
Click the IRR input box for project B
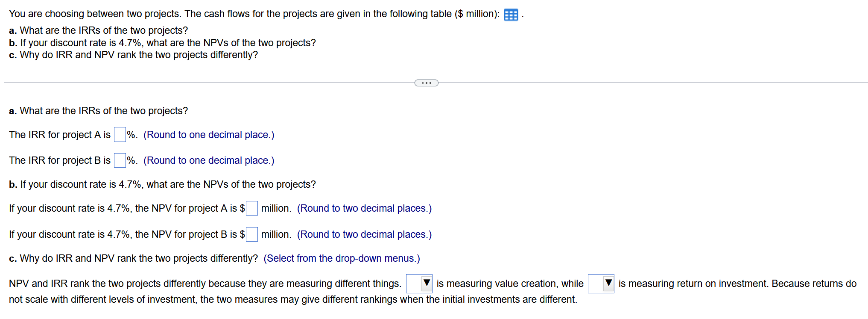(x=120, y=160)
